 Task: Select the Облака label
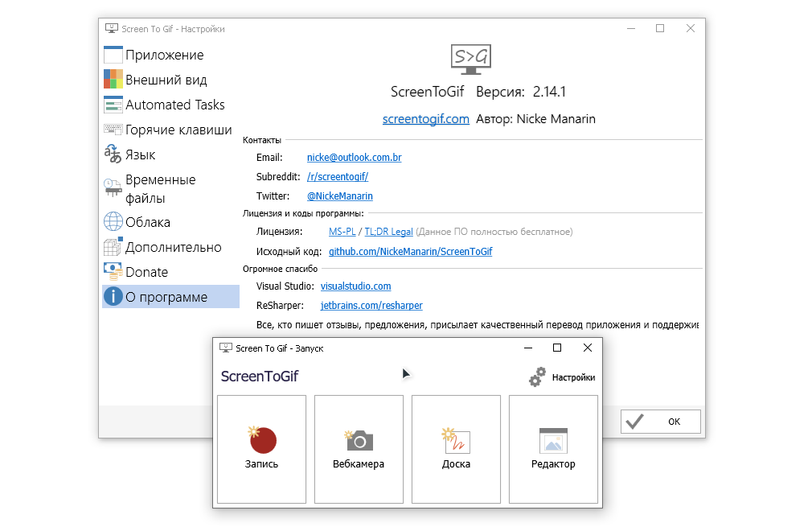tap(148, 222)
